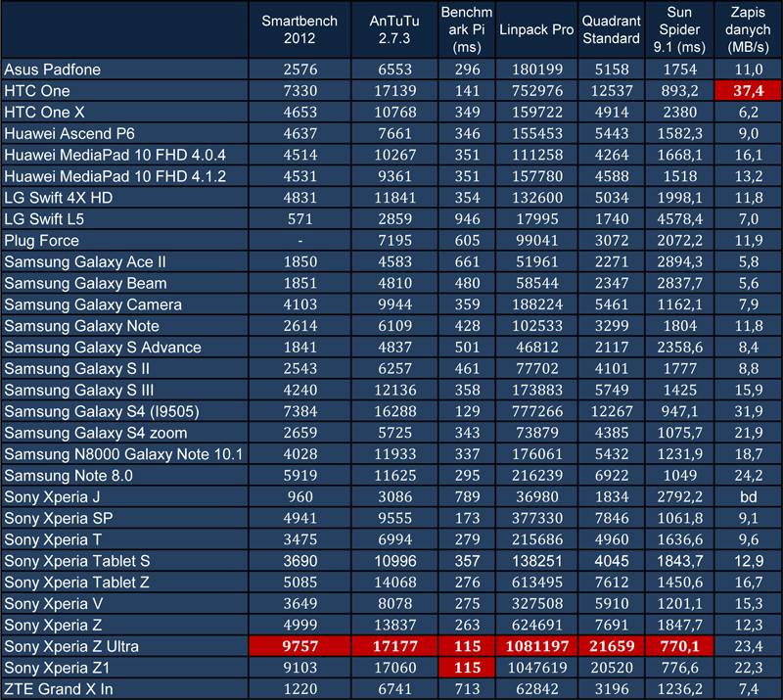The width and height of the screenshot is (783, 700).
Task: Select the 14068 AnTuTu value
Action: point(395,583)
